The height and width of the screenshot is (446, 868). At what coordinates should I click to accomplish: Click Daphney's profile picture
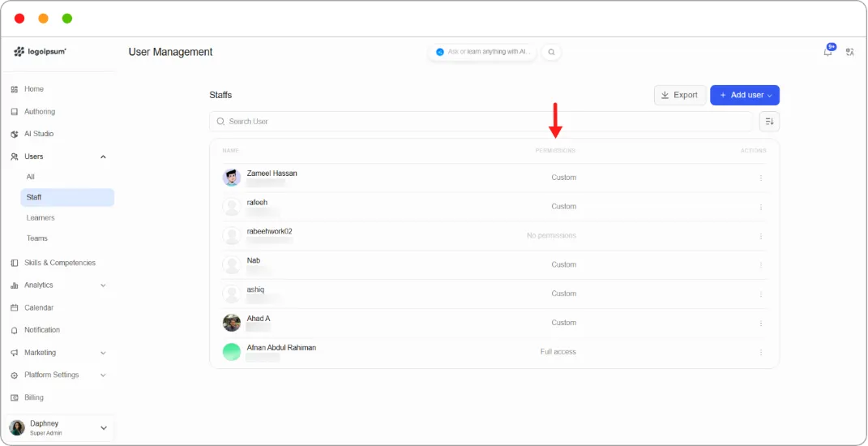17,427
